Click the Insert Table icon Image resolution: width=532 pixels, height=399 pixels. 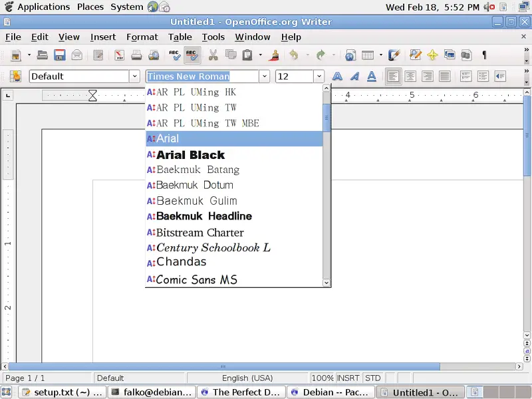pos(368,55)
